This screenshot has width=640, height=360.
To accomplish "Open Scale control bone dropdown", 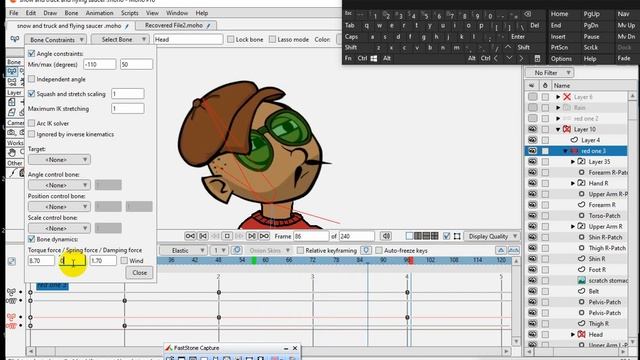I will [x=59, y=228].
